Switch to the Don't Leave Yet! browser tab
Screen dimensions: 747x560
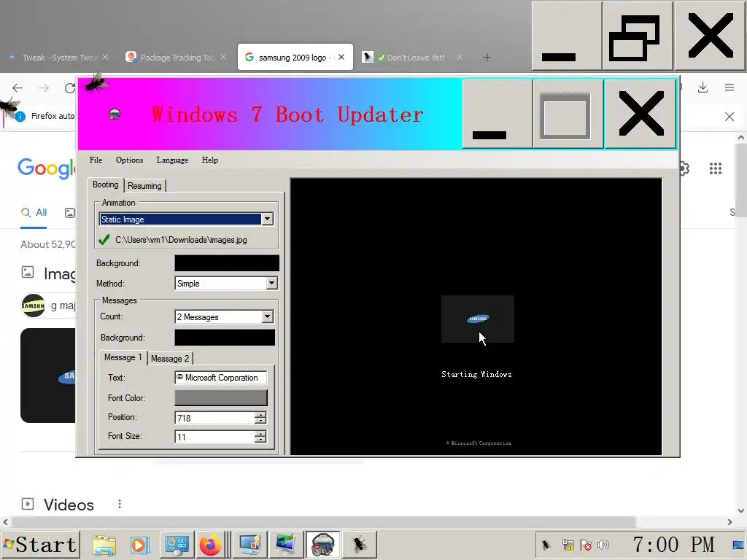(x=410, y=58)
